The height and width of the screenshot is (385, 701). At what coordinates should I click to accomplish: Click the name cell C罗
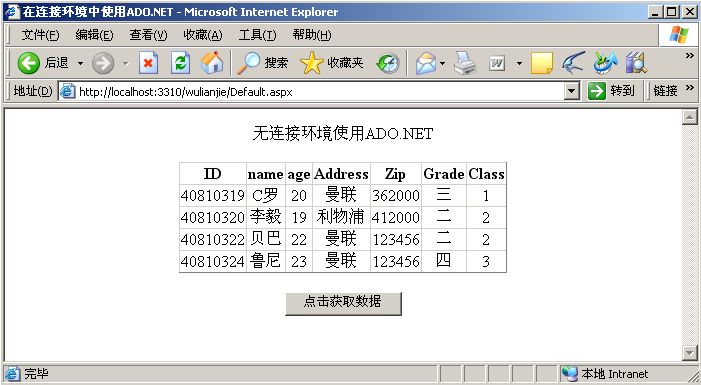[266, 195]
